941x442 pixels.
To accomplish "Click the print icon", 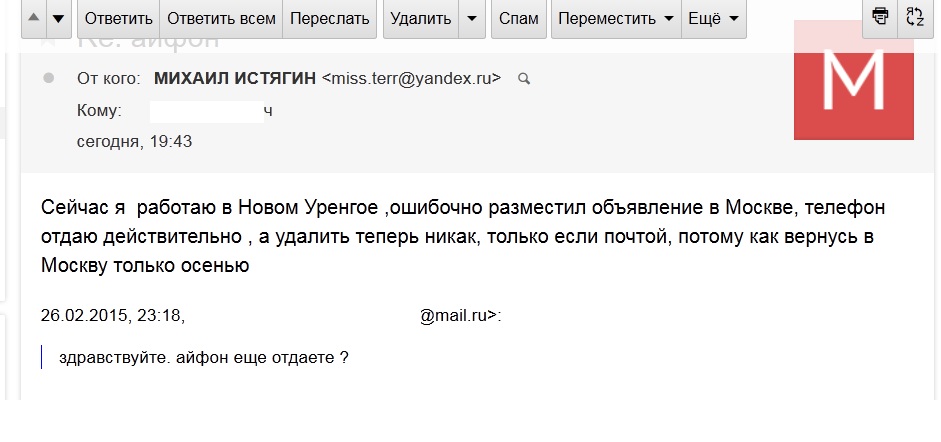I will click(x=879, y=16).
